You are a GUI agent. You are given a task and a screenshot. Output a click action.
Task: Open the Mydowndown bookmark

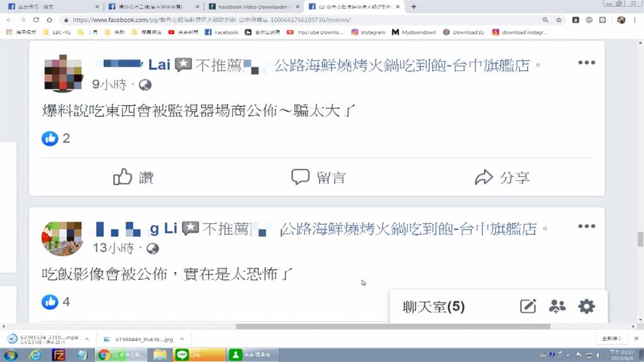(x=414, y=32)
